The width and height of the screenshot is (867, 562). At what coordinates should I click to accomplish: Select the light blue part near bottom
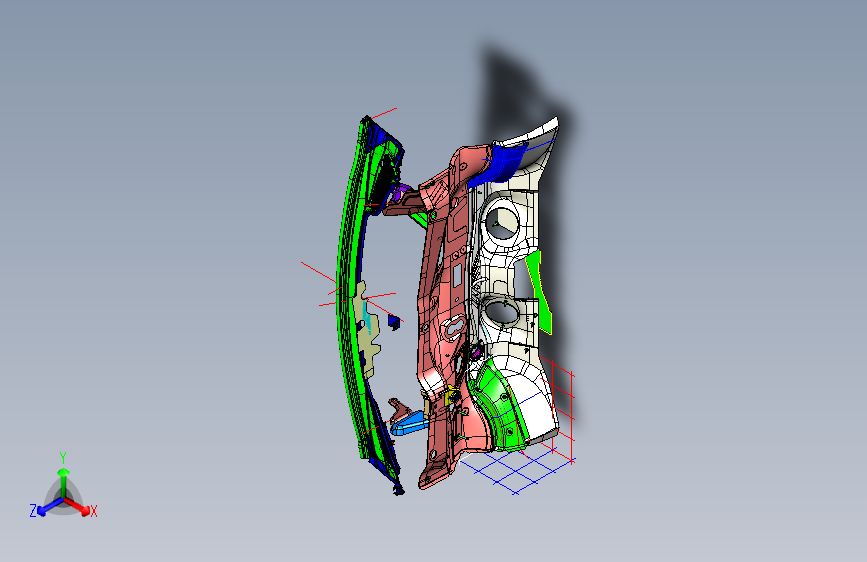pos(408,426)
